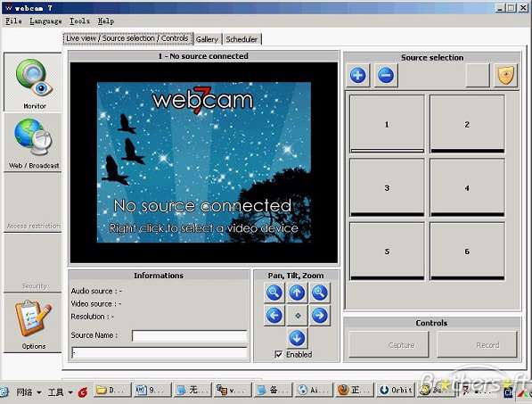The height and width of the screenshot is (404, 532).
Task: Open the Tools menu
Action: click(79, 21)
